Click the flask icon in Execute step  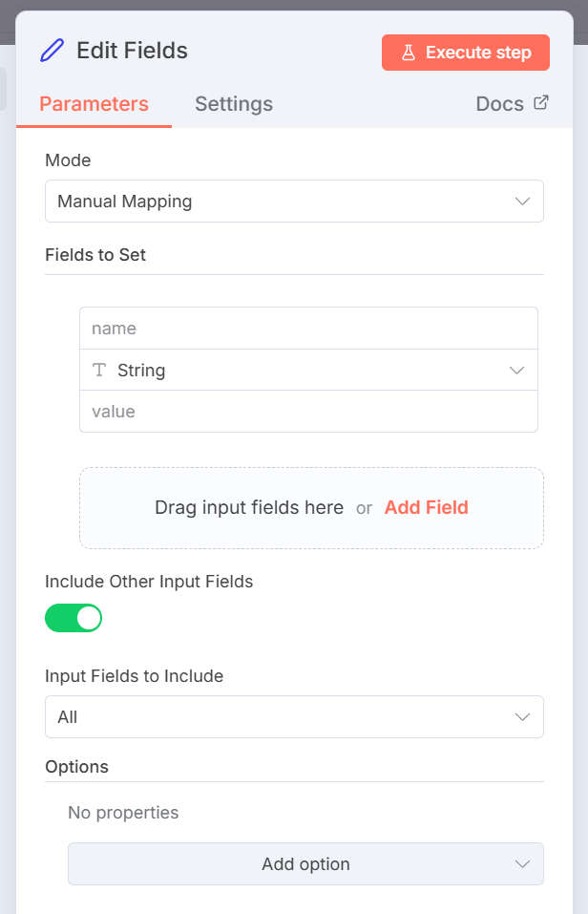pyautogui.click(x=409, y=53)
